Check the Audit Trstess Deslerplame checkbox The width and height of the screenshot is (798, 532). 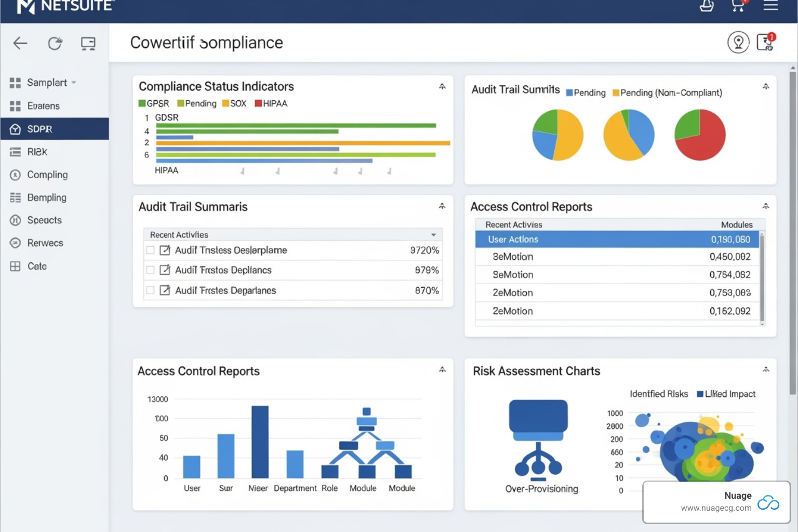tap(151, 250)
